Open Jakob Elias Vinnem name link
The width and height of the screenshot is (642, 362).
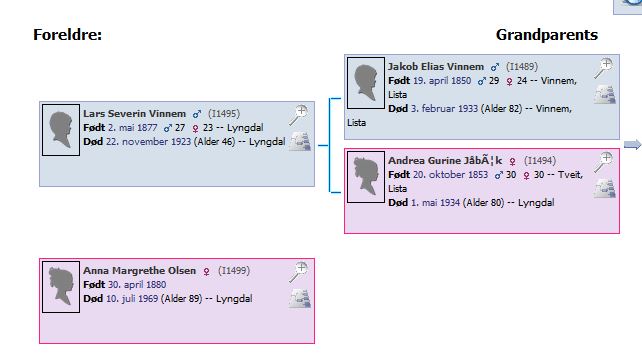[436, 66]
